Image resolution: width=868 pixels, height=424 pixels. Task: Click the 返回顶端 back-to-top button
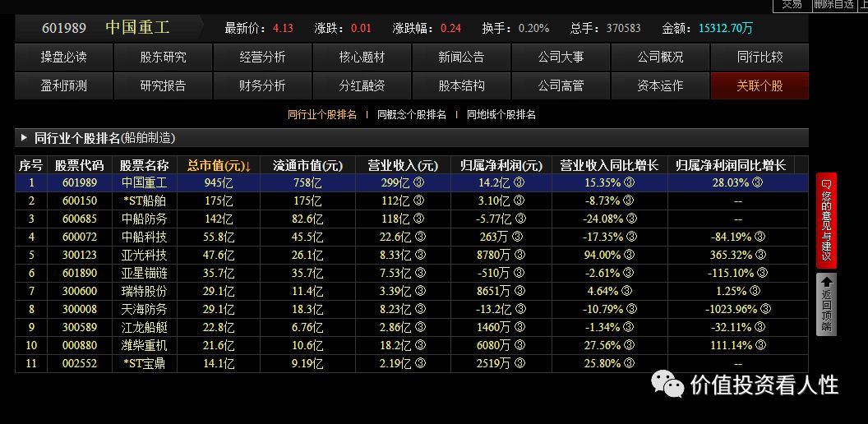pos(826,304)
